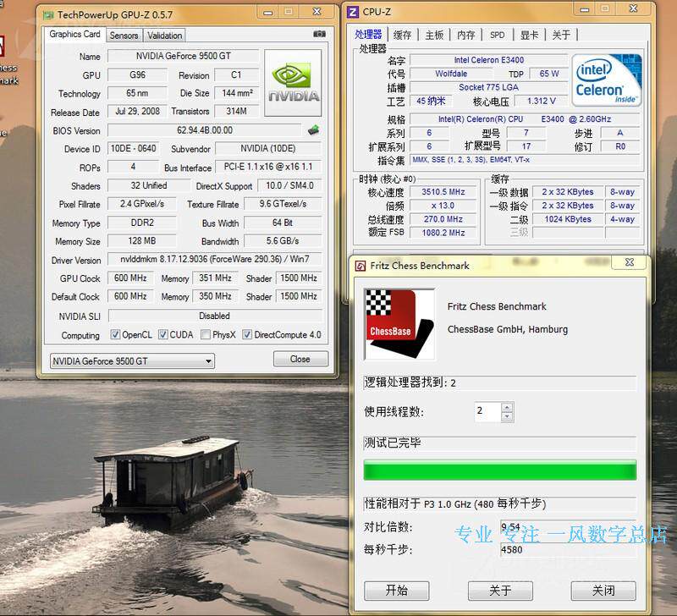The image size is (677, 616).
Task: Decrease thread count with the down arrow
Action: pyautogui.click(x=507, y=416)
